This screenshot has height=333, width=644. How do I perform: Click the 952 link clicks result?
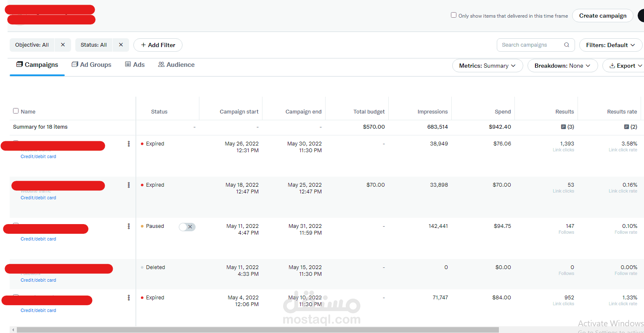point(569,298)
